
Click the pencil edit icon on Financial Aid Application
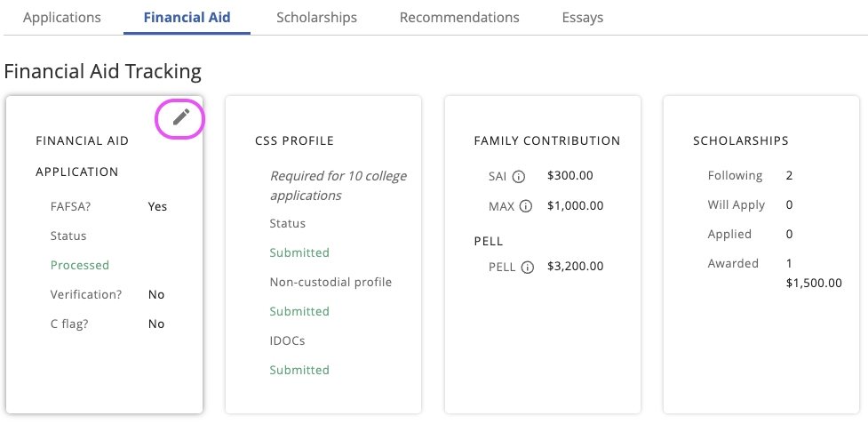click(181, 117)
